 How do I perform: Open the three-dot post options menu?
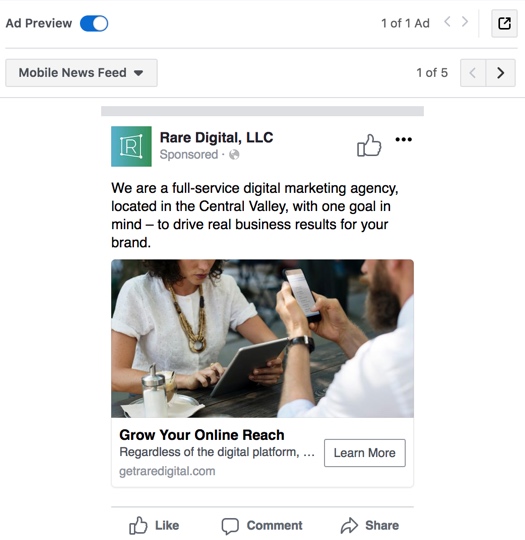pyautogui.click(x=403, y=139)
